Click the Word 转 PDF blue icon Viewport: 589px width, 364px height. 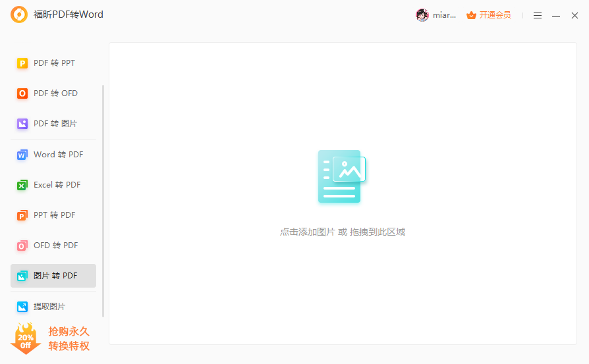pyautogui.click(x=22, y=155)
